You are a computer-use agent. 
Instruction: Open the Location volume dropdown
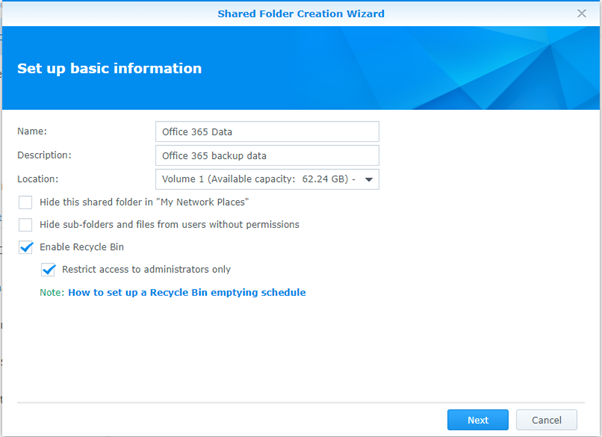(x=267, y=180)
